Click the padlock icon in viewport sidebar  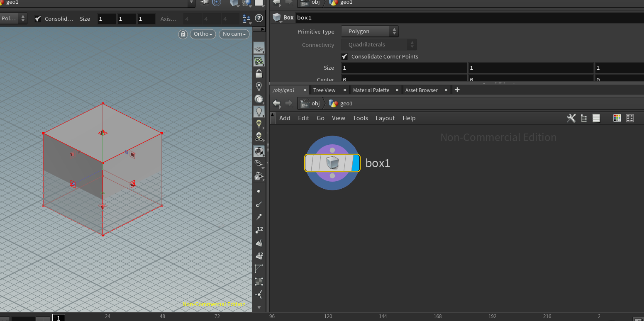point(259,74)
